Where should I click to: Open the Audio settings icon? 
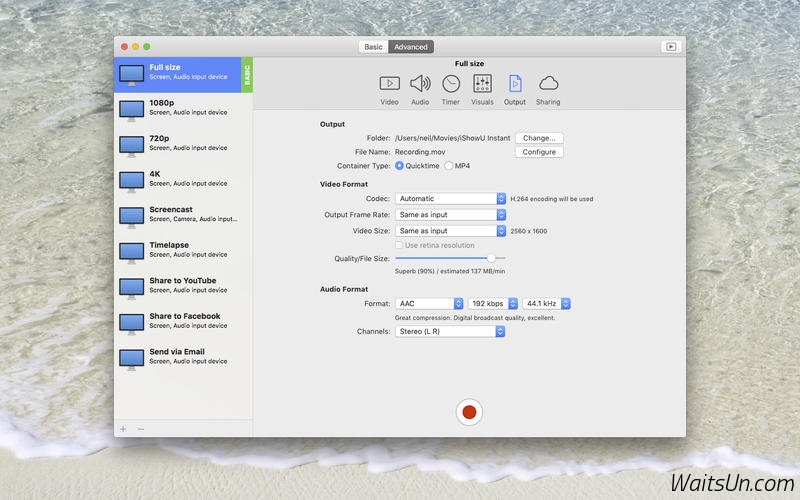click(x=420, y=84)
